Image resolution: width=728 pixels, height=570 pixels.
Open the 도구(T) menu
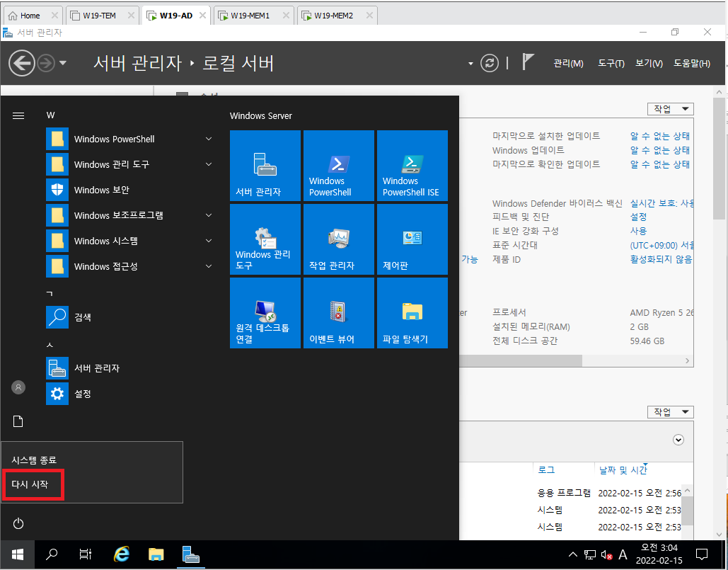(611, 64)
